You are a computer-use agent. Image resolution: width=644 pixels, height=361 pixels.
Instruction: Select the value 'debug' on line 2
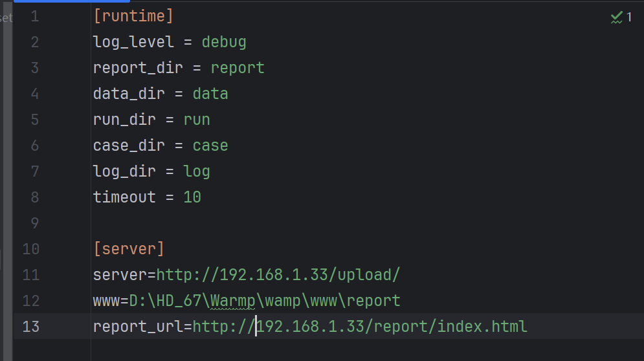[224, 42]
